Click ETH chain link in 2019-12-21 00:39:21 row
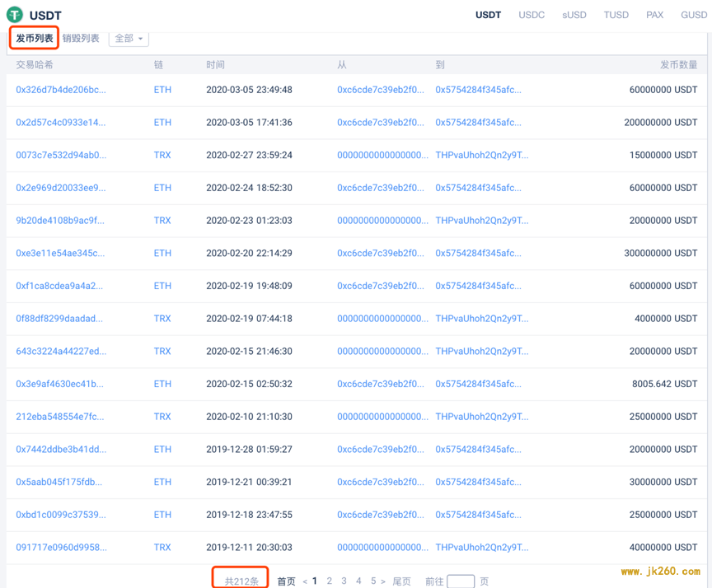The height and width of the screenshot is (588, 712). [x=162, y=482]
